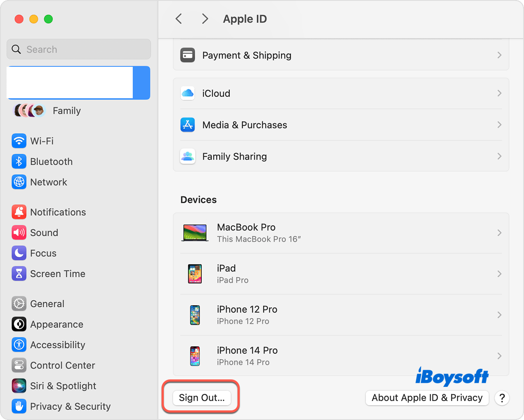Click the Sign Out button

point(202,398)
